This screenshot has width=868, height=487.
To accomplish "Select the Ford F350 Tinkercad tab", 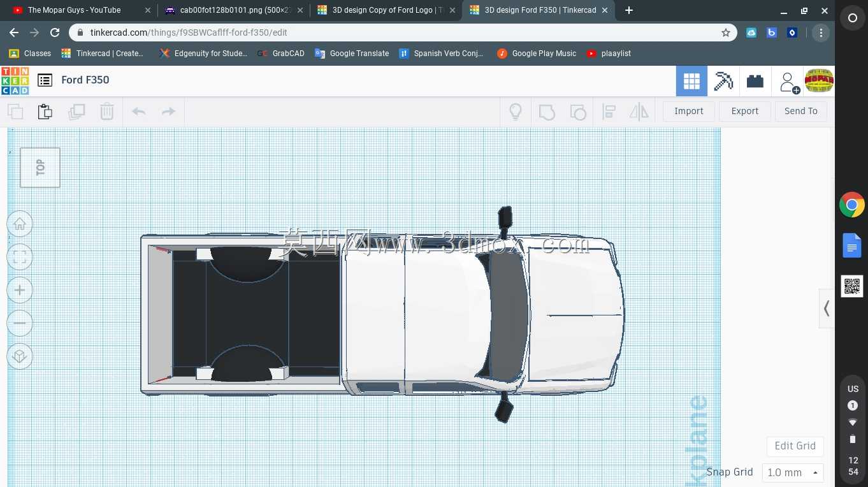I will 540,10.
